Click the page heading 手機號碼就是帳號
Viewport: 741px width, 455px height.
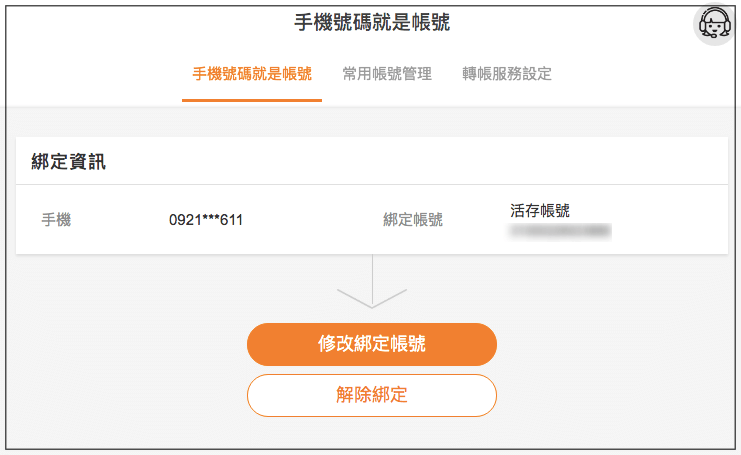[x=372, y=22]
